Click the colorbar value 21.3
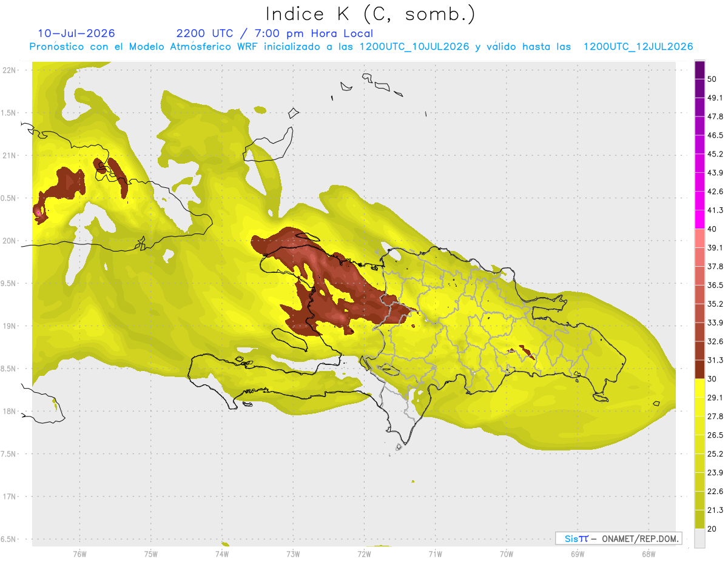Image resolution: width=728 pixels, height=562 pixels. pos(715,510)
